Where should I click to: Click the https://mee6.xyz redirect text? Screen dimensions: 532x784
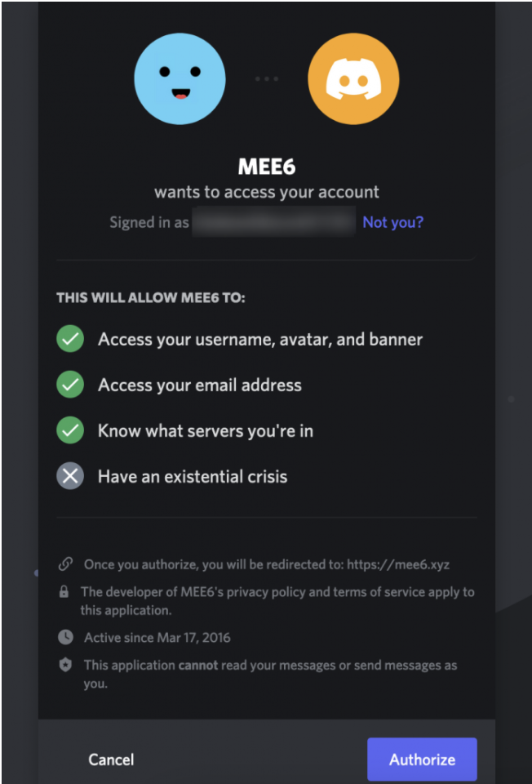click(398, 564)
